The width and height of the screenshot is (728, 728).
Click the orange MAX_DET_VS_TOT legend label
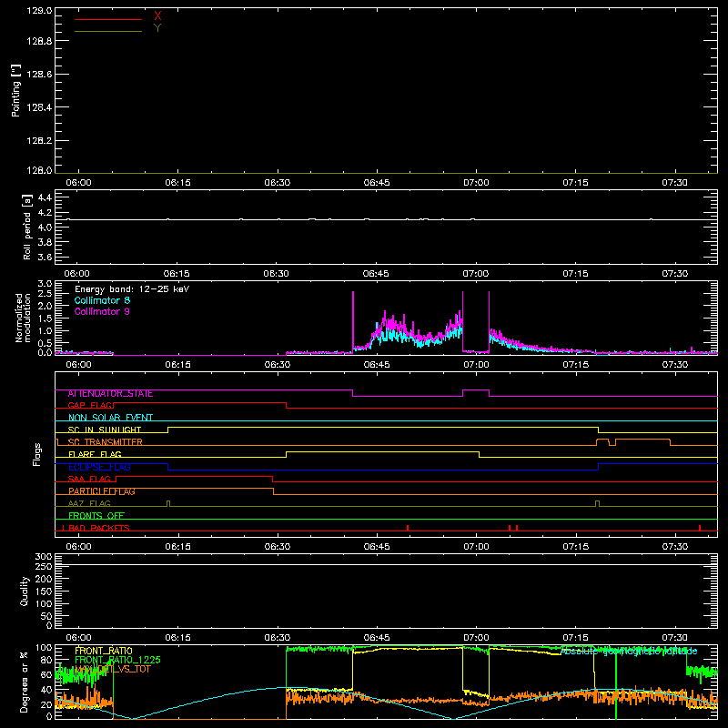coord(112,669)
